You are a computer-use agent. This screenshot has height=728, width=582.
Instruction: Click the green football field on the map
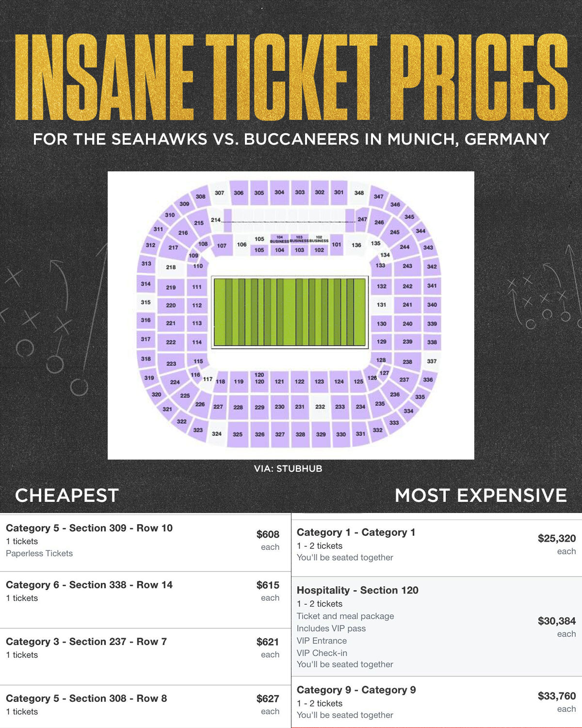pos(290,313)
